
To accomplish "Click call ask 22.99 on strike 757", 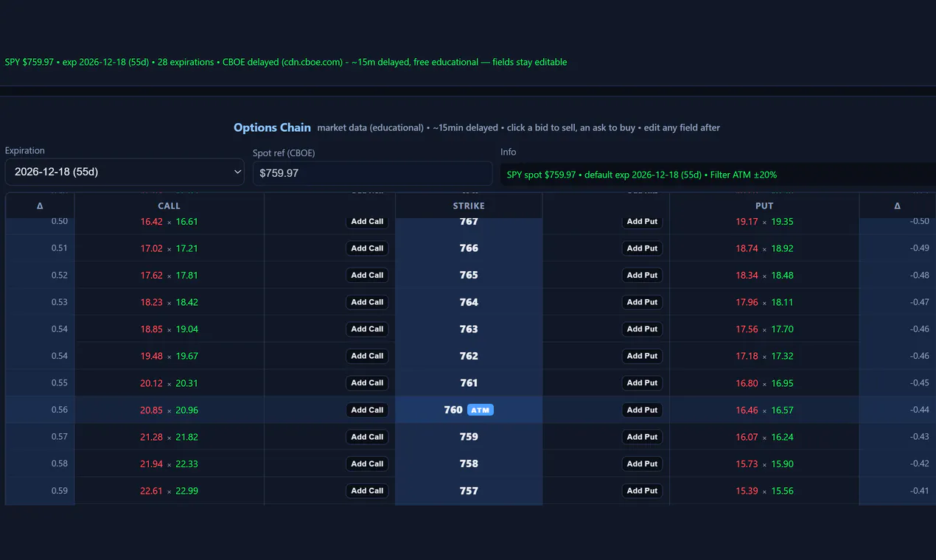I will 187,491.
